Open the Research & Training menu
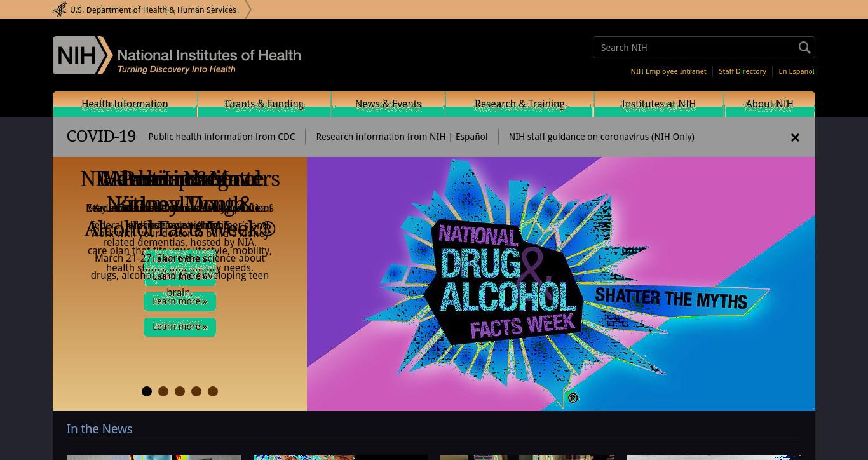 pyautogui.click(x=520, y=104)
